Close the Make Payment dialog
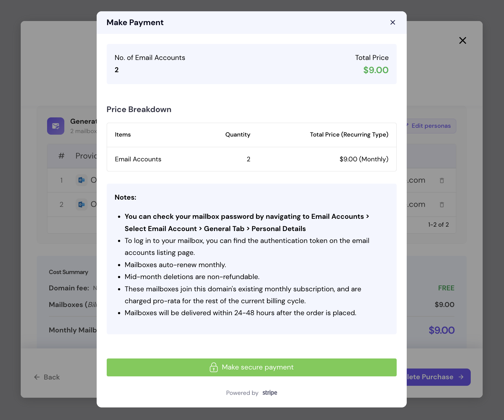The width and height of the screenshot is (504, 420). pyautogui.click(x=393, y=22)
